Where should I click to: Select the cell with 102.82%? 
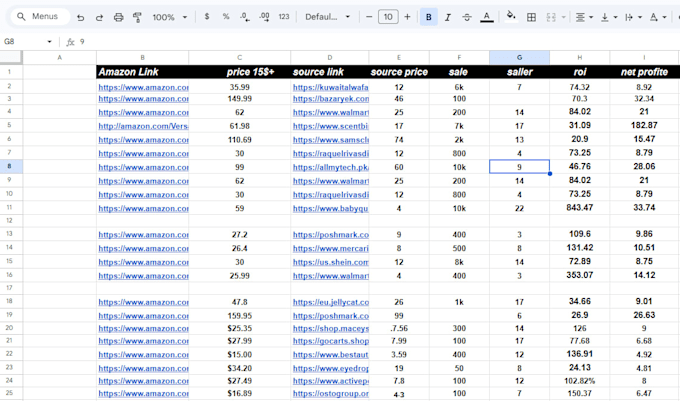pyautogui.click(x=579, y=381)
